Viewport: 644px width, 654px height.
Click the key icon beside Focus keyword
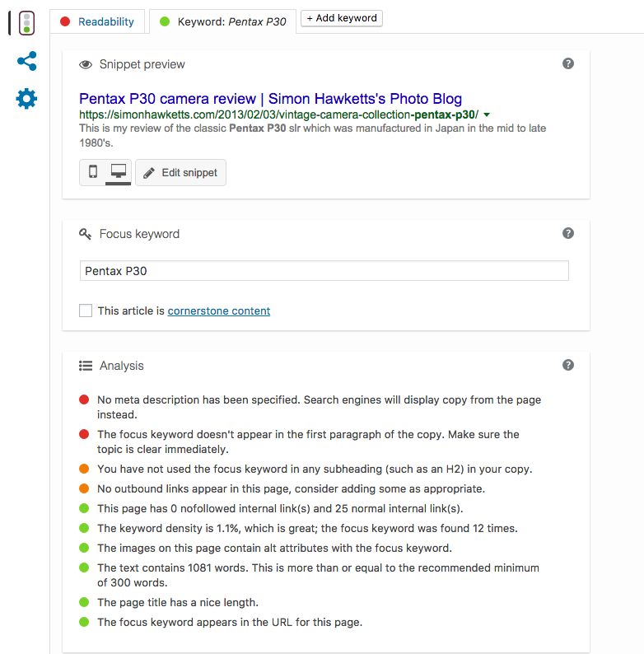85,234
